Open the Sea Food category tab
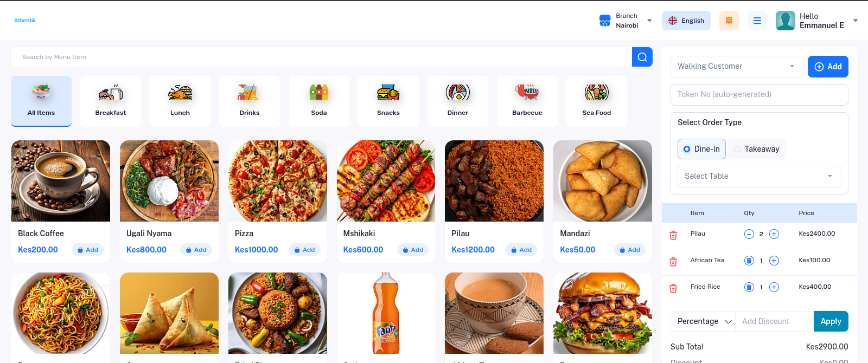This screenshot has height=363, width=868. pyautogui.click(x=596, y=101)
